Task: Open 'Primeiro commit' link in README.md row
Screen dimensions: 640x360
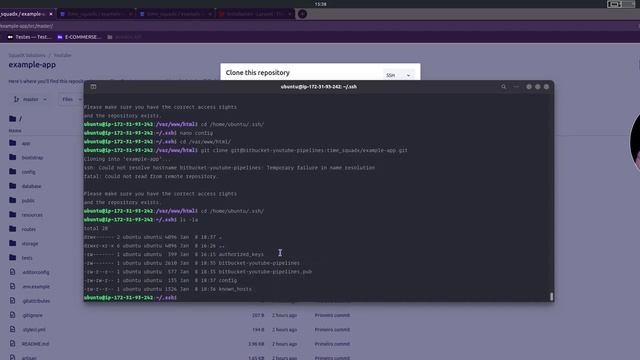Action: click(332, 344)
